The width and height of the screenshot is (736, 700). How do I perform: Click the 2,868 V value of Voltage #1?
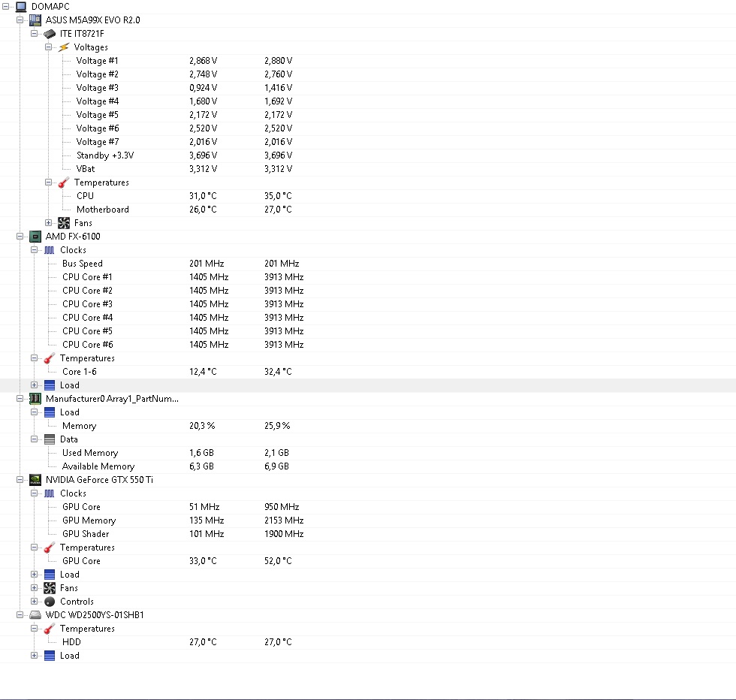click(204, 61)
